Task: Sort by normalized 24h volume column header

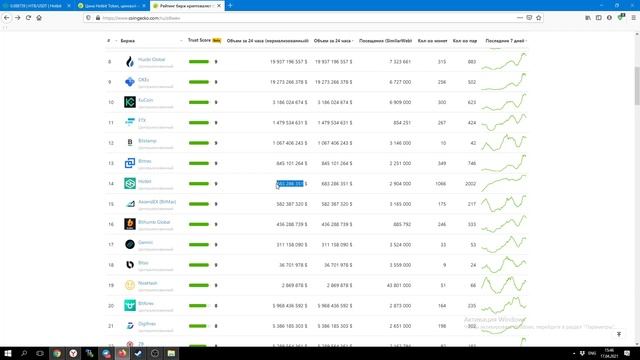Action: pos(267,41)
